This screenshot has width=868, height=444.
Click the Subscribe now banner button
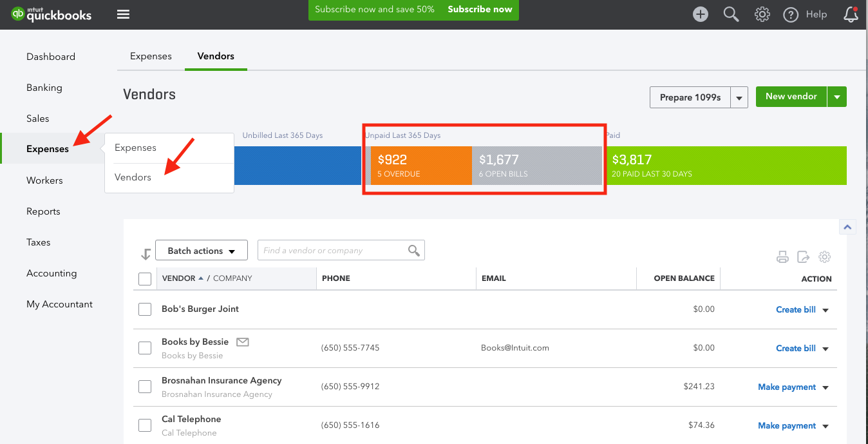pos(480,9)
